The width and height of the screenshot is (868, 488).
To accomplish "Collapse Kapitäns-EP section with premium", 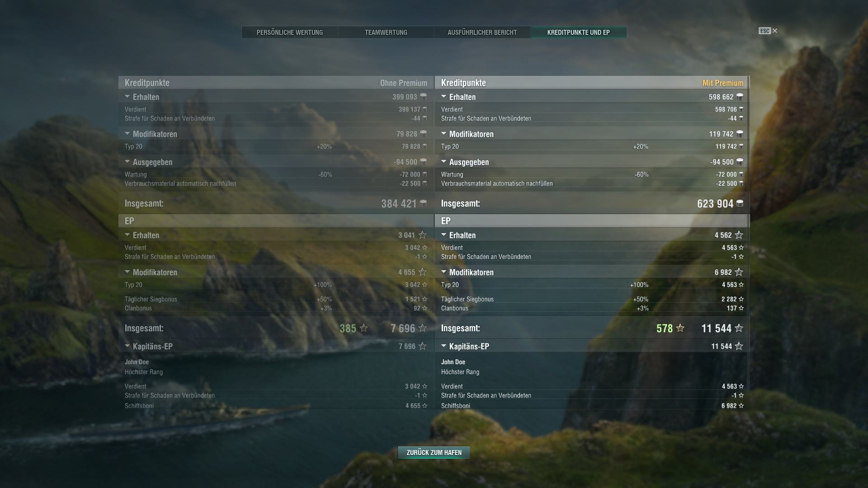I will point(443,346).
